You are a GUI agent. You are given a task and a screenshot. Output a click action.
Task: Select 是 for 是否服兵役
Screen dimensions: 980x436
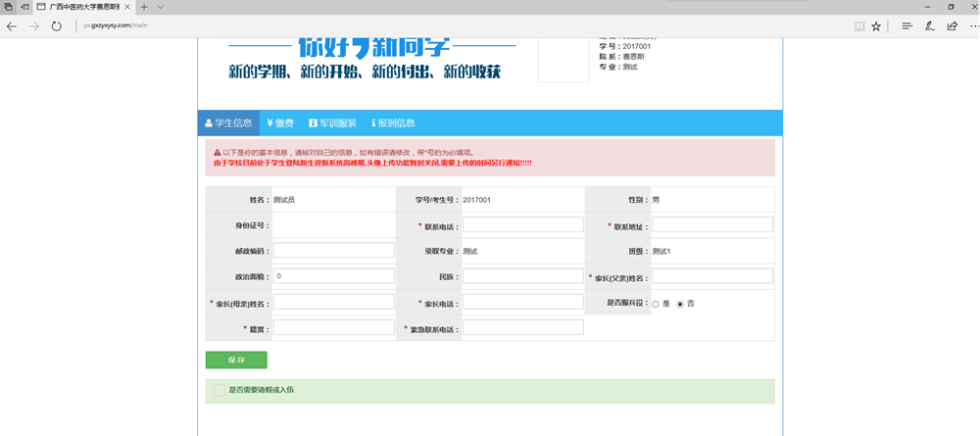[x=656, y=304]
